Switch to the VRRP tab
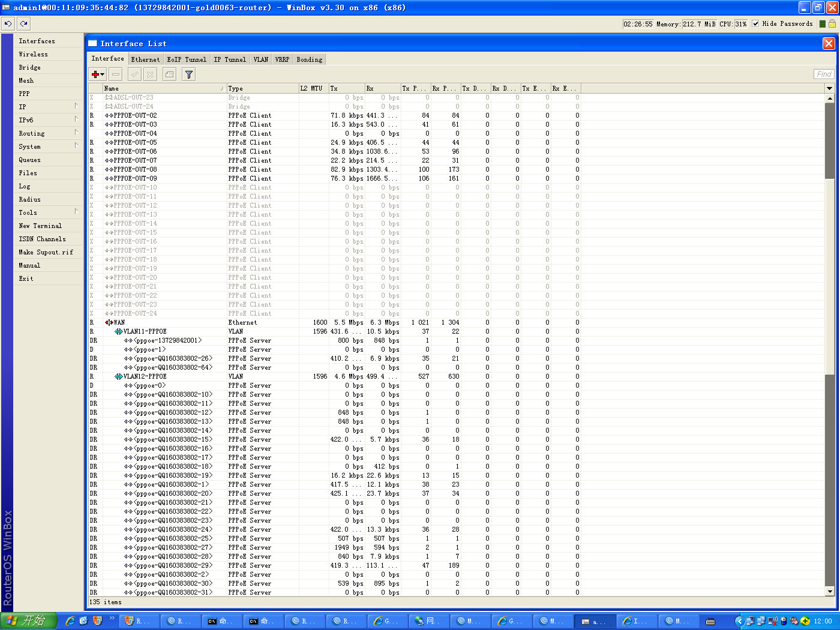 282,59
